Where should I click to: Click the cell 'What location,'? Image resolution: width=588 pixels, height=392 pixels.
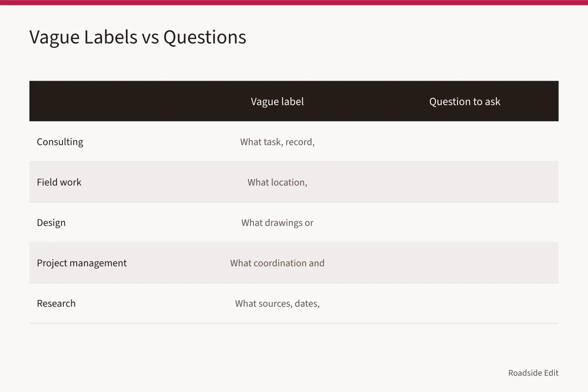coord(277,182)
